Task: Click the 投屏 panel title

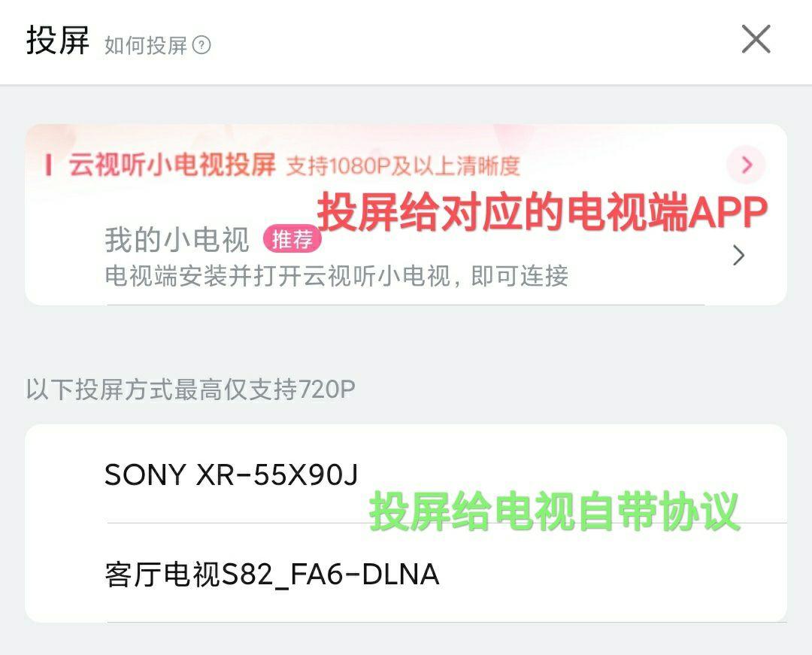Action: (58, 40)
